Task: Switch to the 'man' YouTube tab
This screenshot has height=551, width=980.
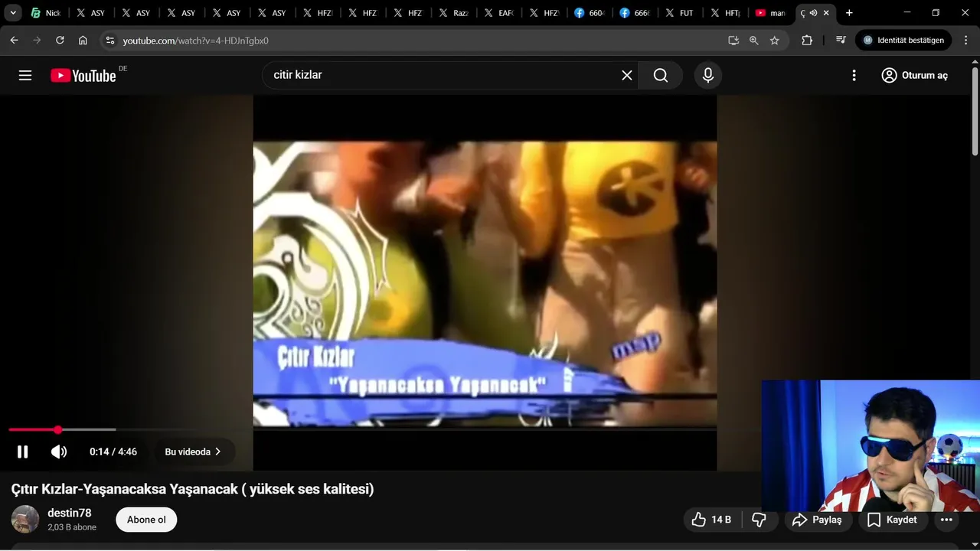Action: tap(770, 13)
